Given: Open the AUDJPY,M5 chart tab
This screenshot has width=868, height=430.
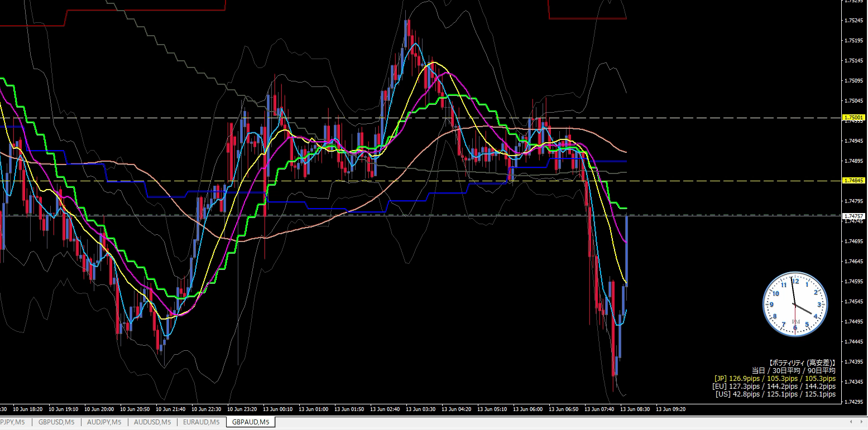Looking at the screenshot, I should (x=104, y=422).
